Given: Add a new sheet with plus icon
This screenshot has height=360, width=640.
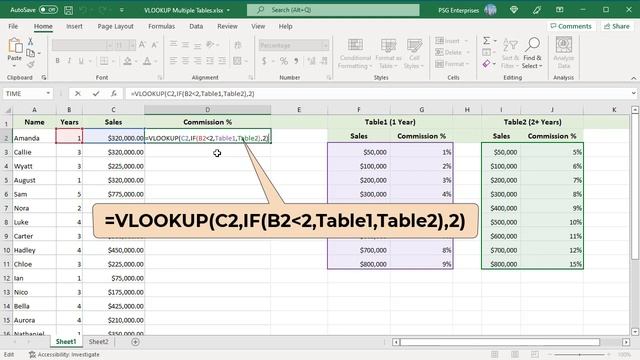Looking at the screenshot, I should [135, 342].
